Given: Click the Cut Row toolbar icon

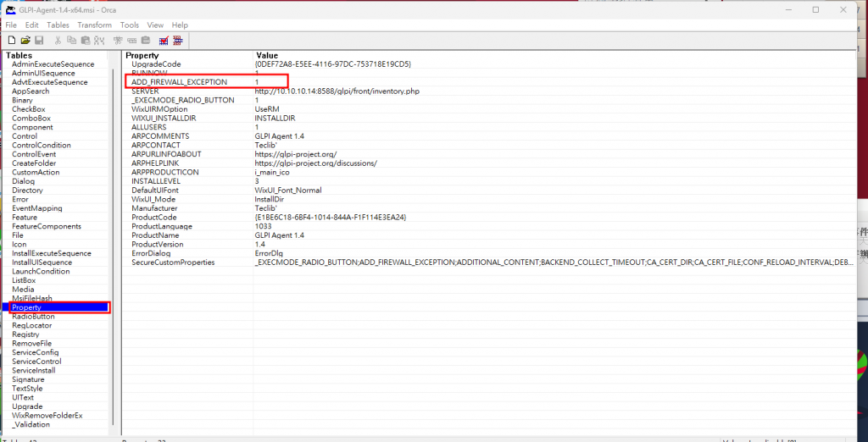Looking at the screenshot, I should [118, 40].
